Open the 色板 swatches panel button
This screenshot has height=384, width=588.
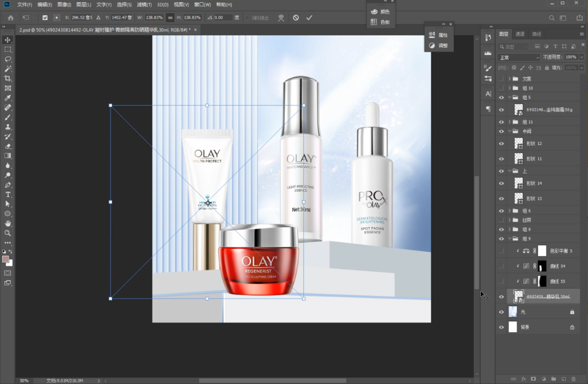point(380,22)
